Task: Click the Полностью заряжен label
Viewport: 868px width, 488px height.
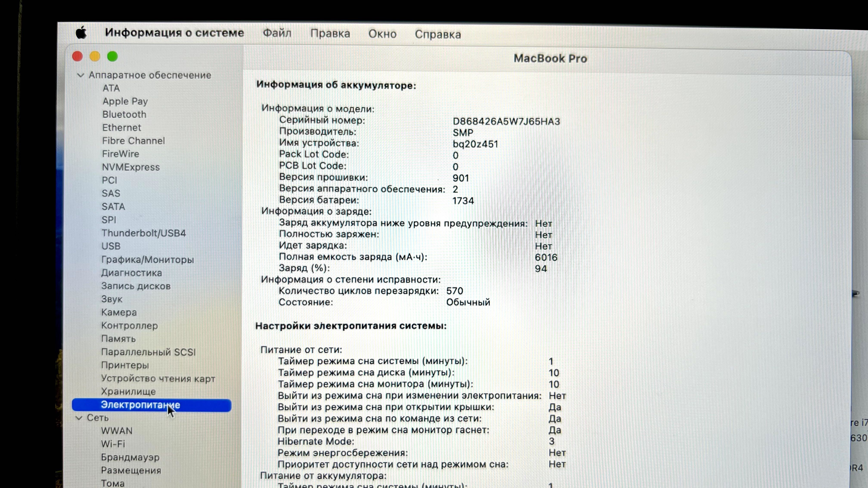Action: click(x=329, y=234)
